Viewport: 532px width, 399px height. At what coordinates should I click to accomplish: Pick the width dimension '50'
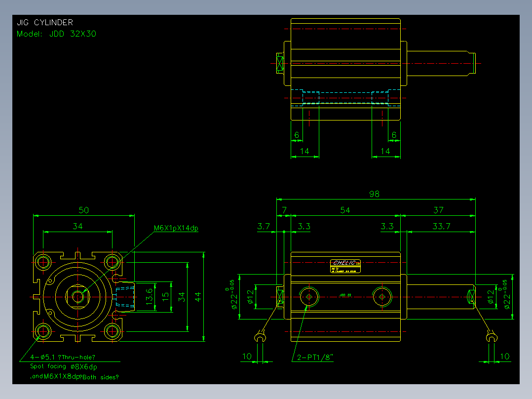point(84,210)
